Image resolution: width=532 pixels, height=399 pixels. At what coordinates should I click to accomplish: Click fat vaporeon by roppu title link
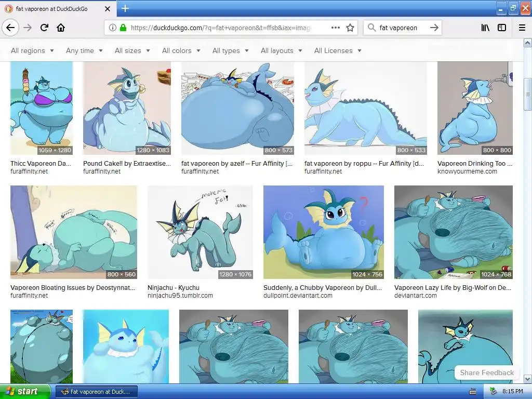[x=364, y=164]
